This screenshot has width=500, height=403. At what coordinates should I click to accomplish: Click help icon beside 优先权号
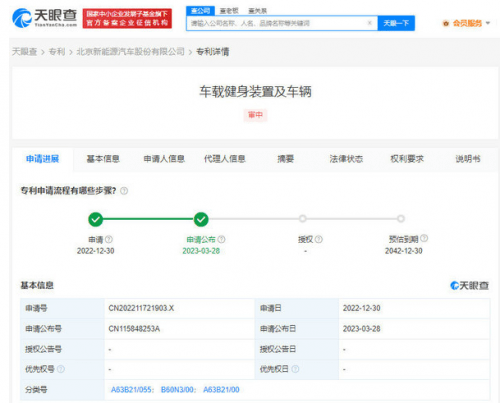tap(61, 369)
